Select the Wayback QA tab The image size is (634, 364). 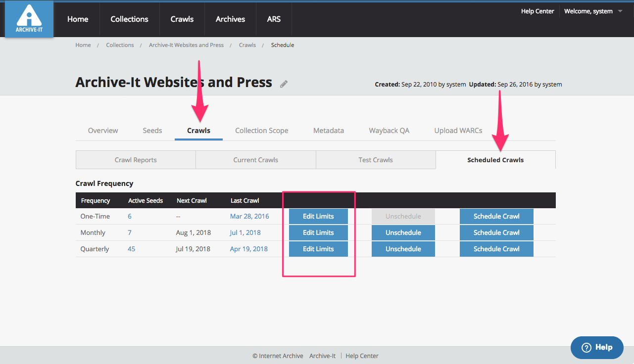[389, 131]
